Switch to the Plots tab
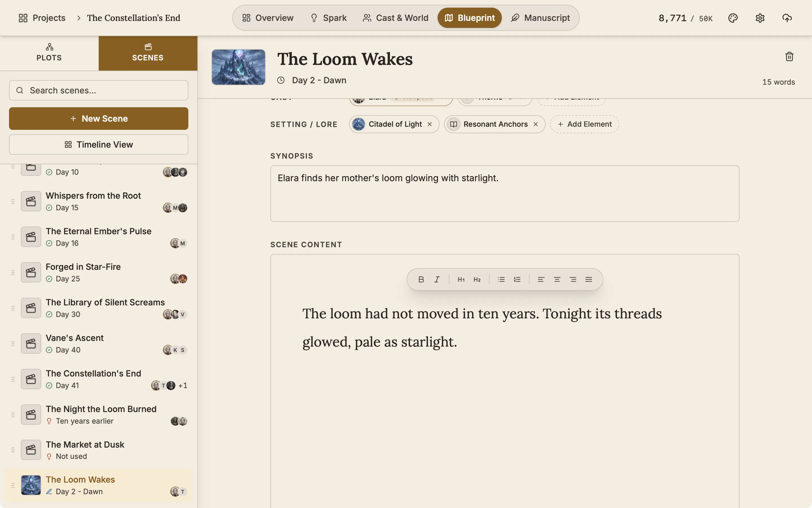Viewport: 812px width, 508px height. 49,53
